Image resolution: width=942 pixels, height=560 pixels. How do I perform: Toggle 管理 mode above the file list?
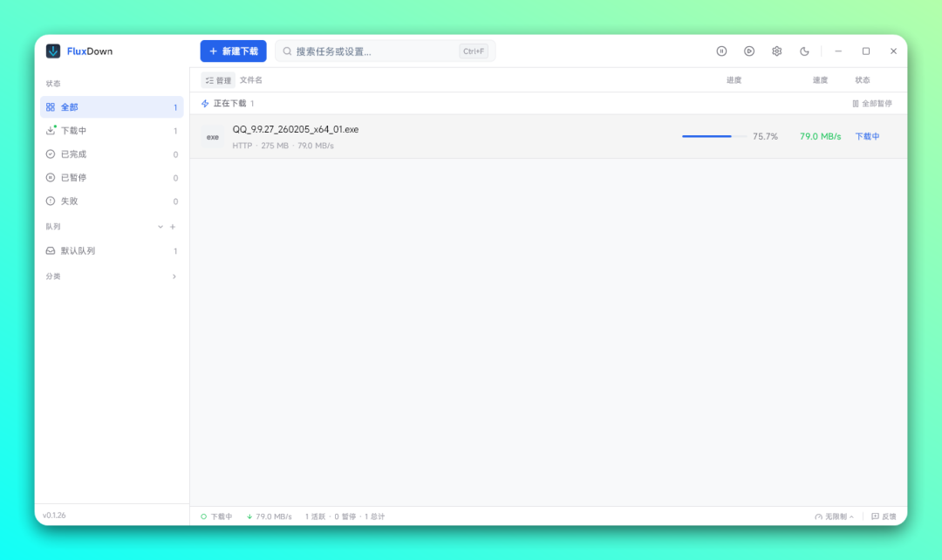click(216, 79)
